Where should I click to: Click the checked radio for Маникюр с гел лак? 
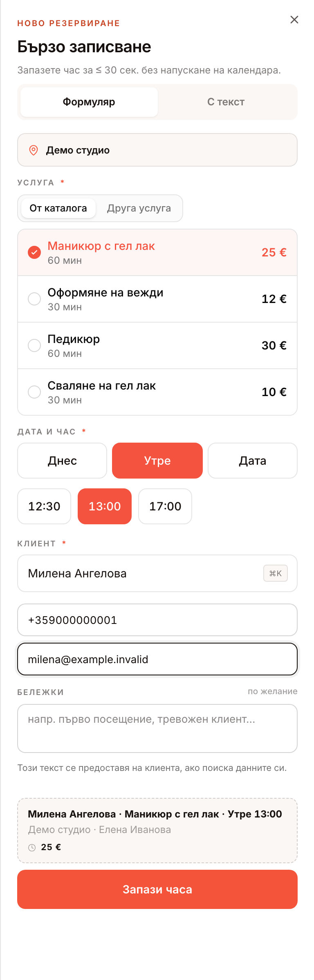click(34, 252)
